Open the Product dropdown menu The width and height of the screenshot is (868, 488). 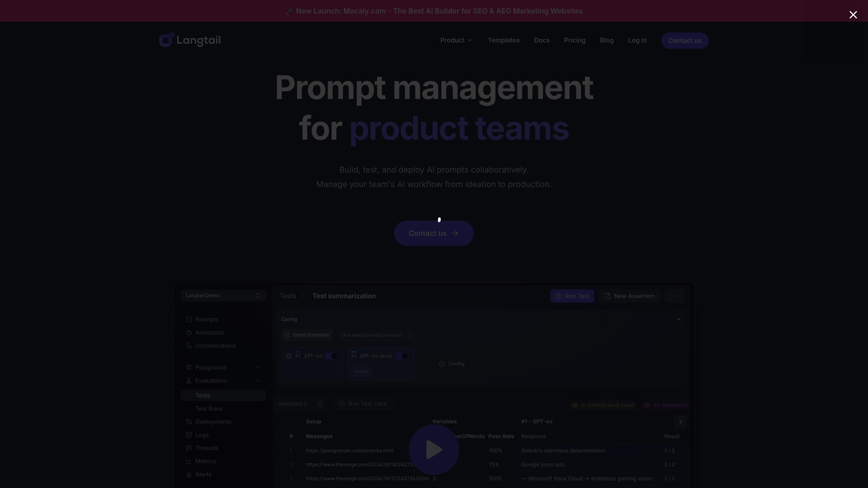point(456,40)
